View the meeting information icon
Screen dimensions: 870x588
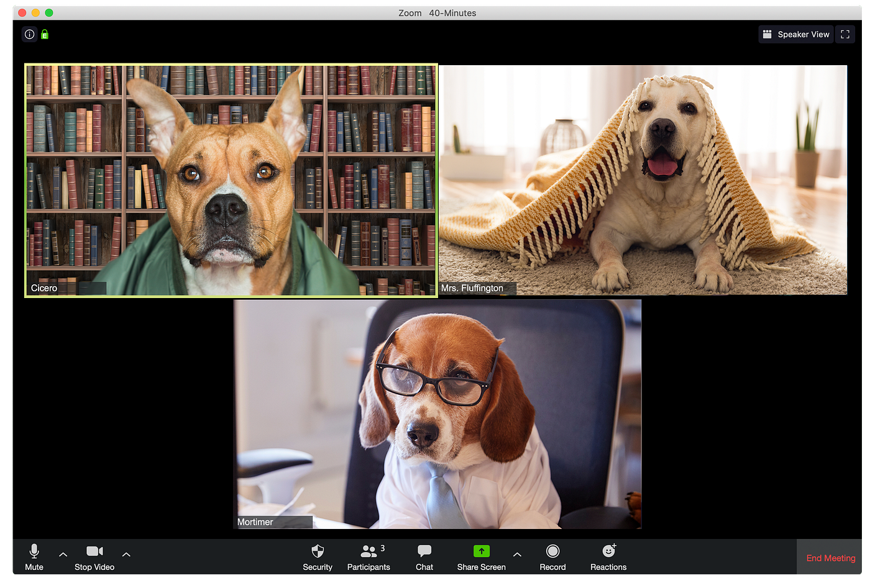pyautogui.click(x=29, y=34)
